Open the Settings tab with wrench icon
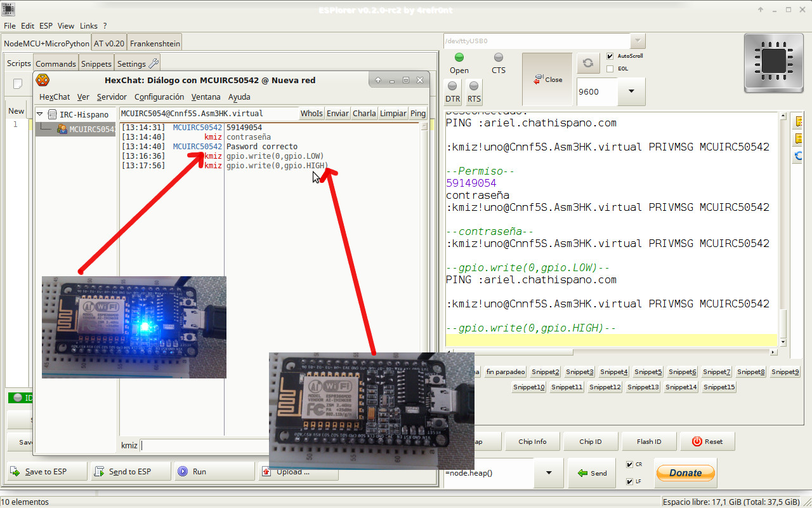812x508 pixels. (x=137, y=63)
